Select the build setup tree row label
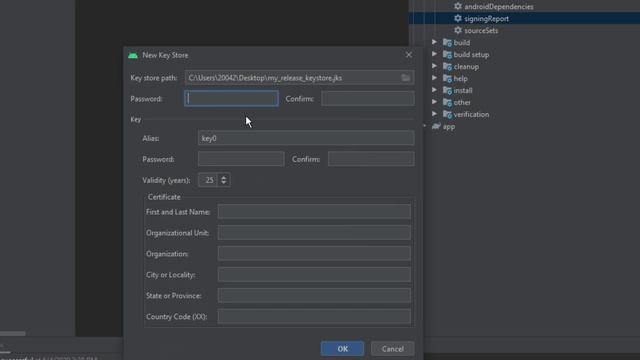640x360 pixels. click(471, 55)
